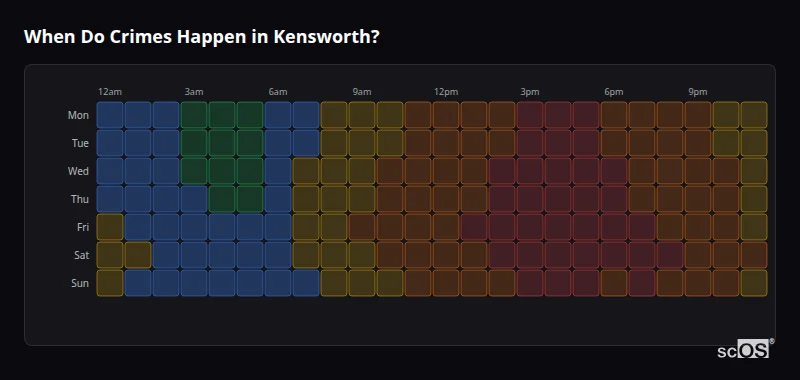Click the '12pm' column header

click(446, 92)
